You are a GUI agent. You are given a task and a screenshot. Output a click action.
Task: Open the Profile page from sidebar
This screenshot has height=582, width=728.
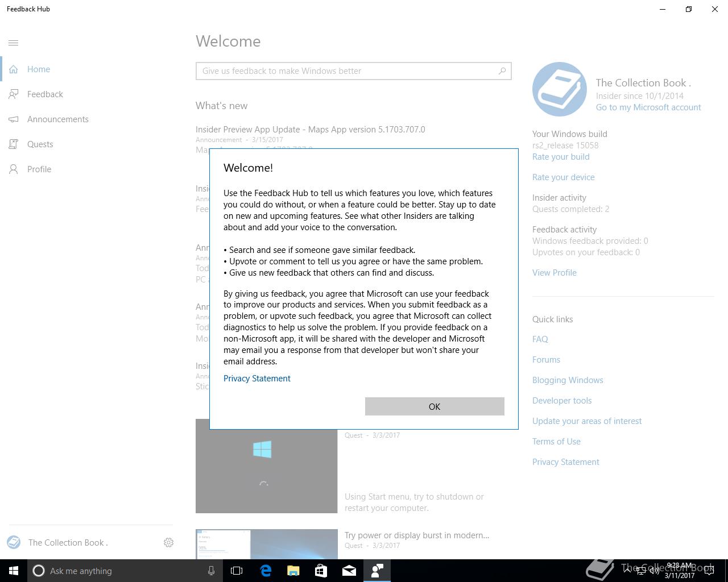(x=86, y=169)
